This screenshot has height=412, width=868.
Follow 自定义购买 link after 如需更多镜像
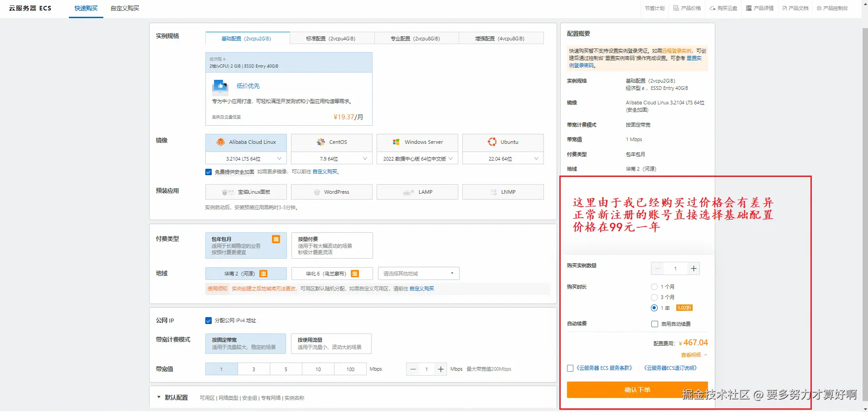[325, 172]
